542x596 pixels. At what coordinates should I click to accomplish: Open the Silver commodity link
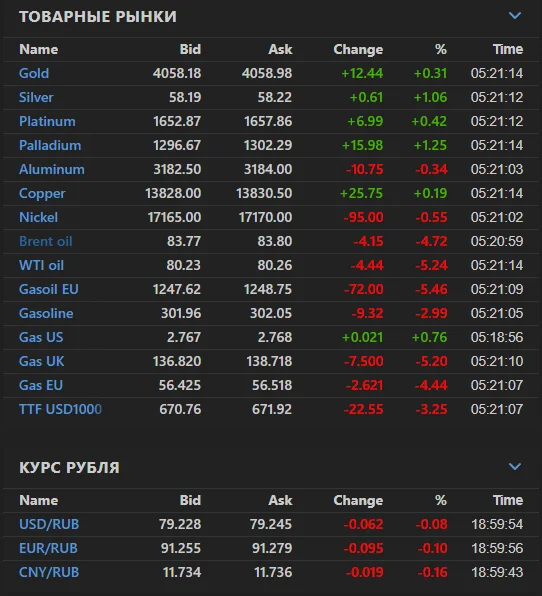click(x=36, y=97)
